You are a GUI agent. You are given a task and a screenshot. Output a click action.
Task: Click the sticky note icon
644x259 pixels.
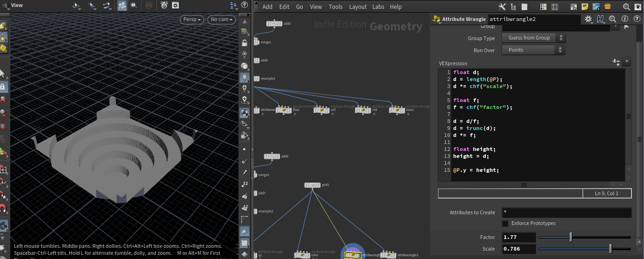tap(585, 7)
